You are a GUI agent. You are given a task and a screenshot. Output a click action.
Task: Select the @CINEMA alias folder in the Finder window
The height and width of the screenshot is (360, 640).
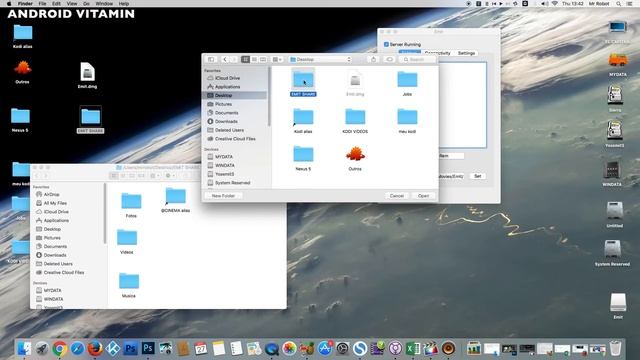(176, 200)
